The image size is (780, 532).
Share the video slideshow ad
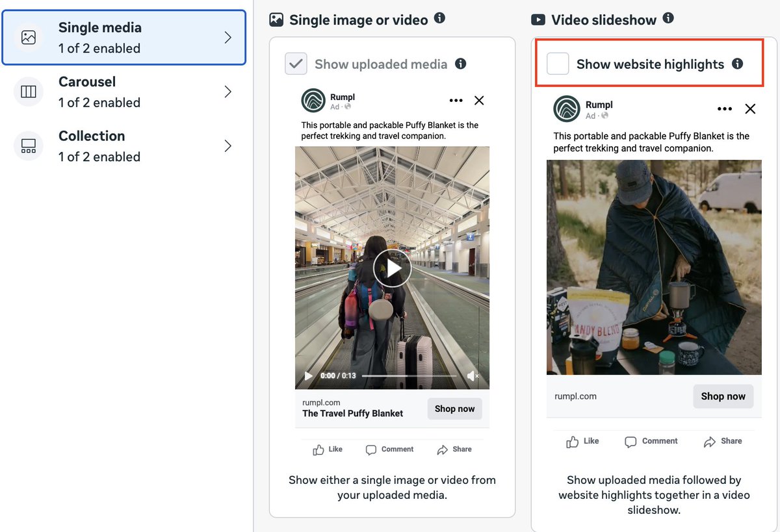(x=723, y=441)
